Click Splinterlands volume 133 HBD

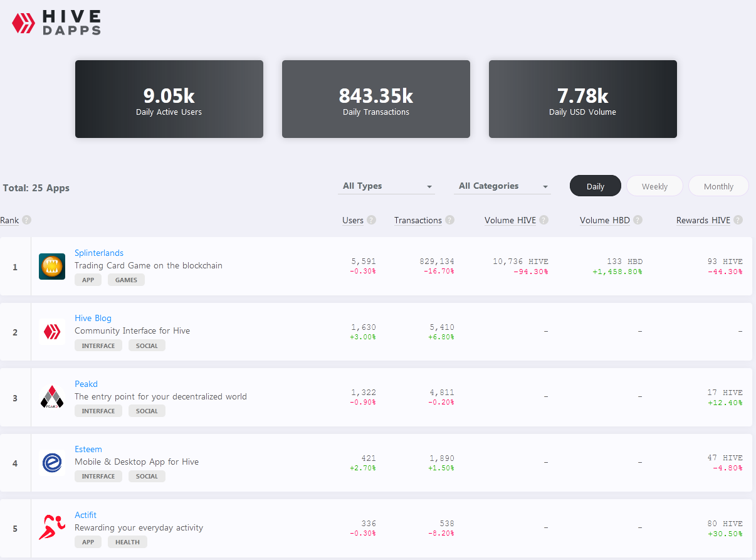click(625, 262)
